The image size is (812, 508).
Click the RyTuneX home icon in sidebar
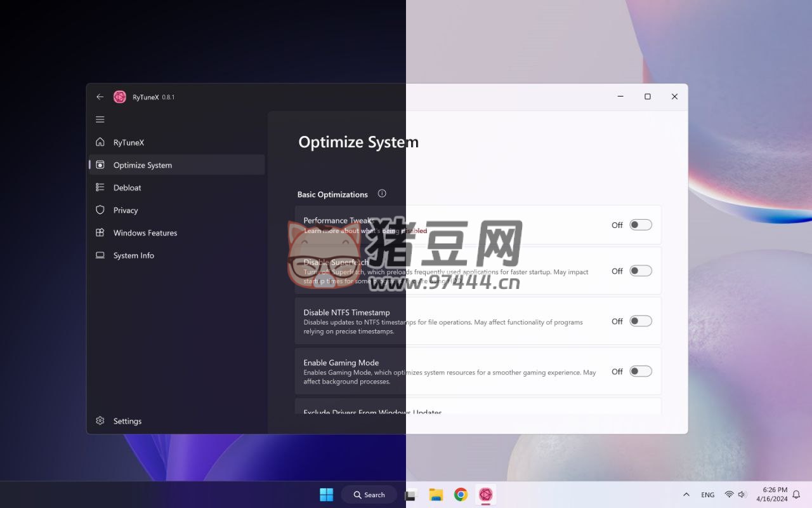100,142
